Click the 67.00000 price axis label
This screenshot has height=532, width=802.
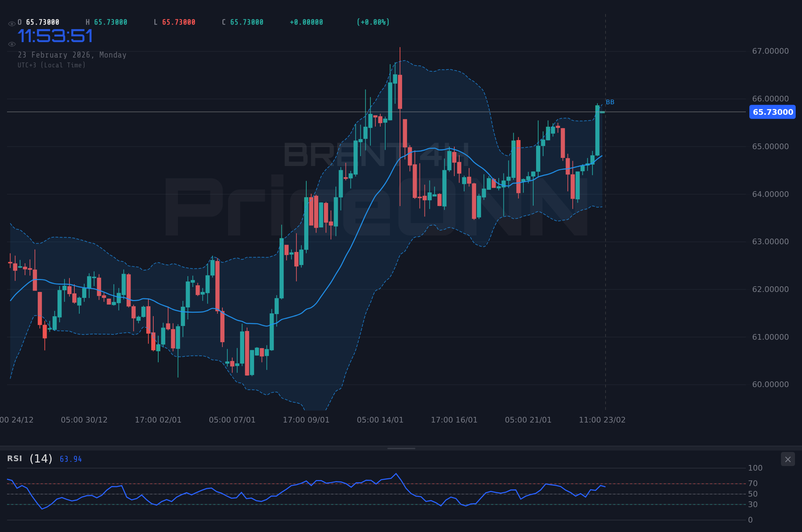[770, 51]
